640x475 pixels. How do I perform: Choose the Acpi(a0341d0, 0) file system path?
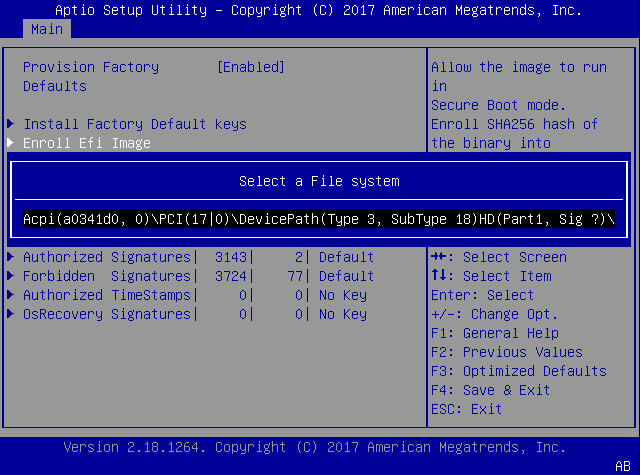coord(319,219)
